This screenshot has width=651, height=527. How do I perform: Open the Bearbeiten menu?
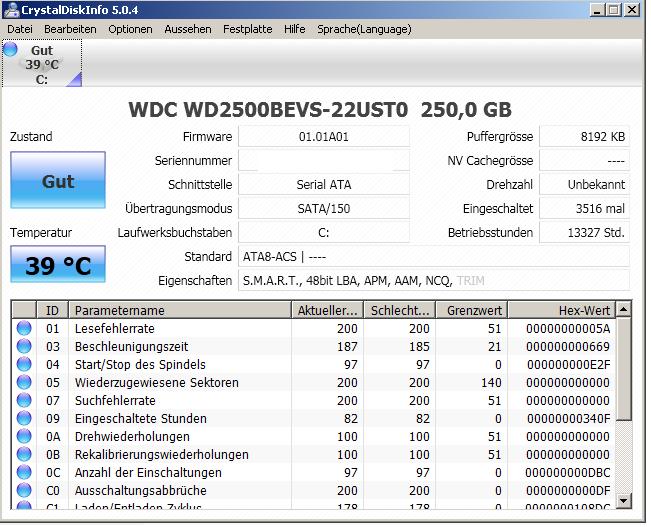point(70,29)
